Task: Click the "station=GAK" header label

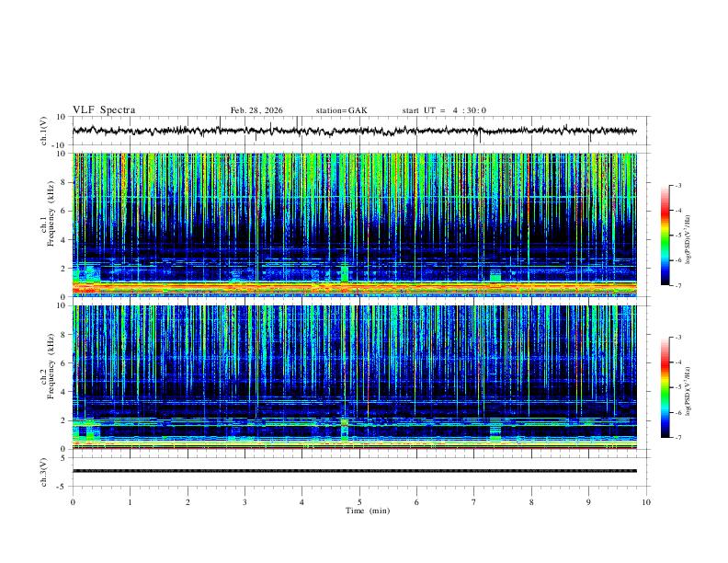Action: (x=341, y=110)
